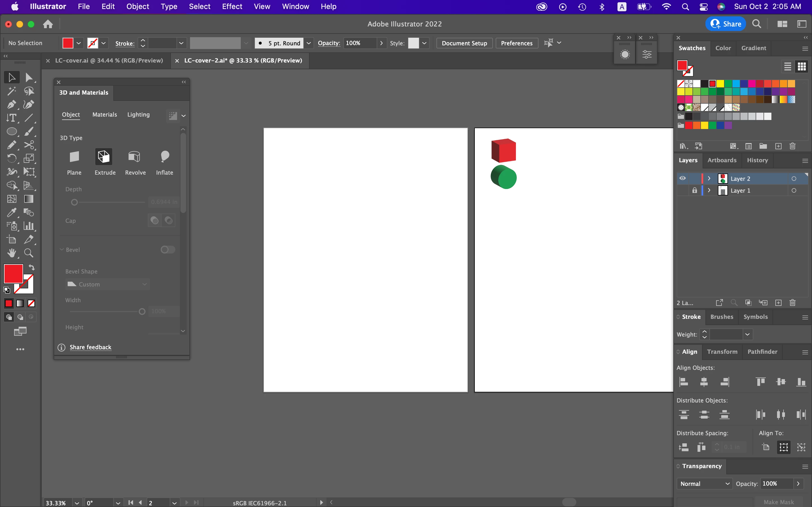Image resolution: width=812 pixels, height=507 pixels.
Task: Expand Layer 2 contents
Action: tap(709, 178)
